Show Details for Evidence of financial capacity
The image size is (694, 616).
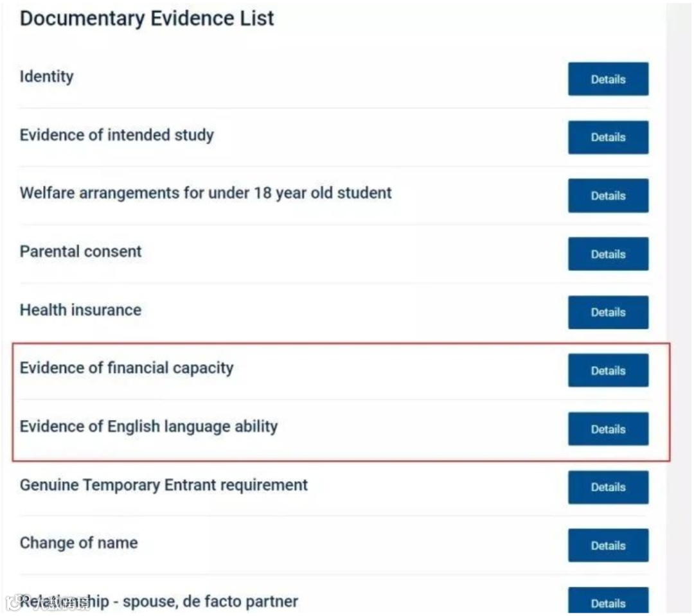608,371
